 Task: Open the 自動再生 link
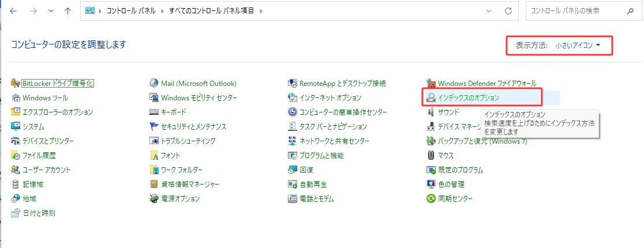tap(313, 185)
